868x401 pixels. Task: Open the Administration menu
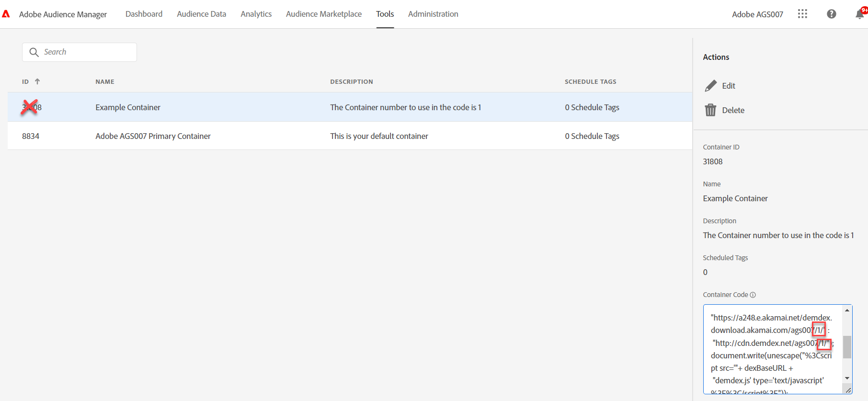pyautogui.click(x=433, y=14)
